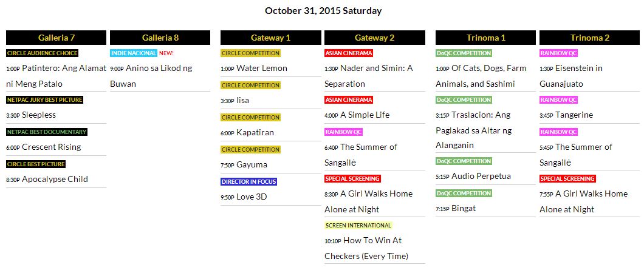Open Eisenstein in Guanajuato film page

[578, 69]
